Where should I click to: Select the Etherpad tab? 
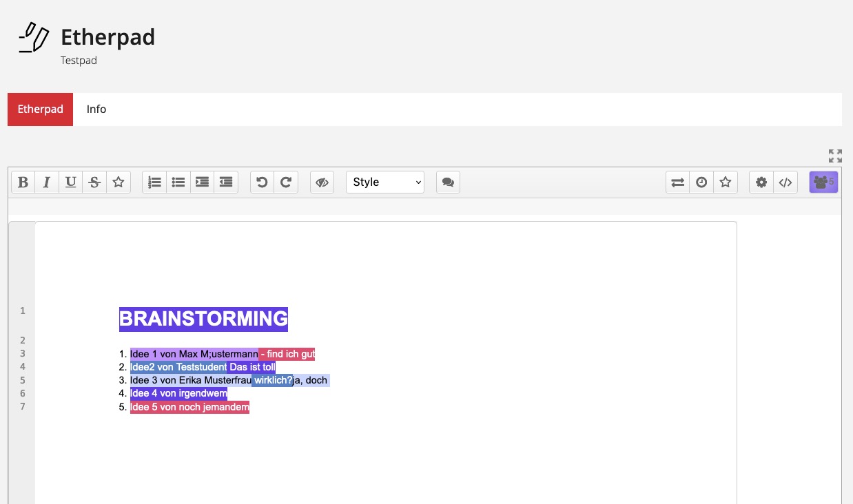41,109
